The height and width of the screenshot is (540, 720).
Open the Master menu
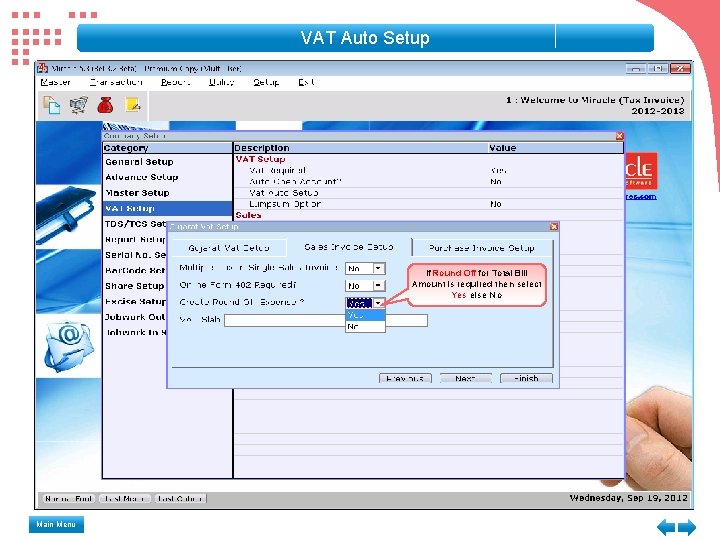tap(55, 82)
